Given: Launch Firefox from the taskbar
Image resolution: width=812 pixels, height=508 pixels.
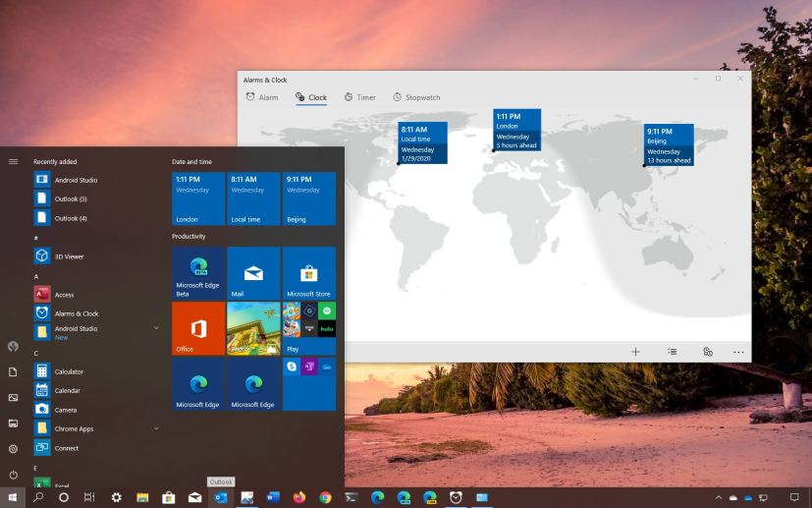Looking at the screenshot, I should [x=299, y=497].
